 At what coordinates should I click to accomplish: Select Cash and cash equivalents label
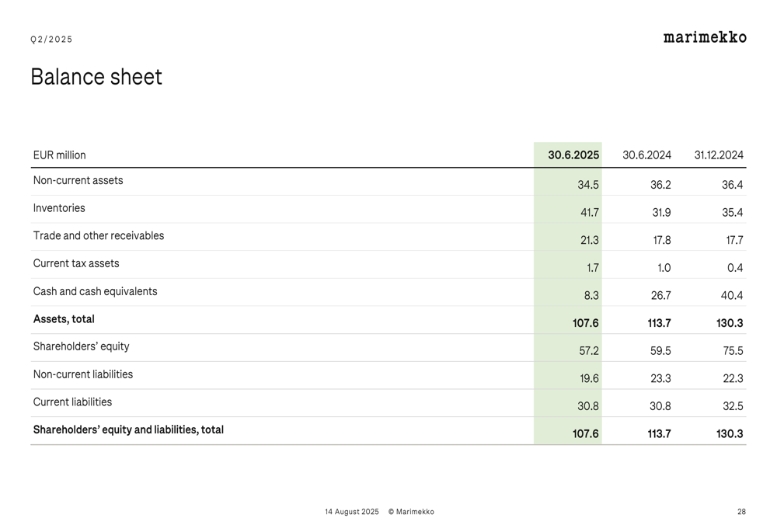click(x=95, y=291)
